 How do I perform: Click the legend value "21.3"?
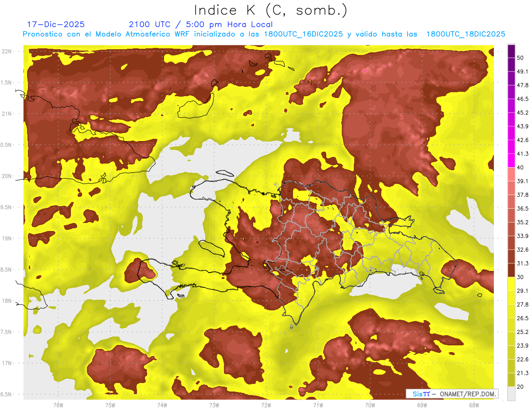(523, 373)
